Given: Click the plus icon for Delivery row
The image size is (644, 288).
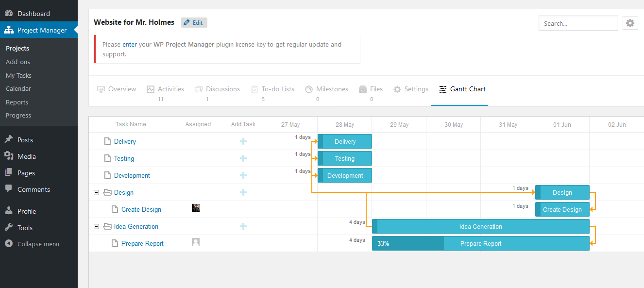Looking at the screenshot, I should point(243,141).
